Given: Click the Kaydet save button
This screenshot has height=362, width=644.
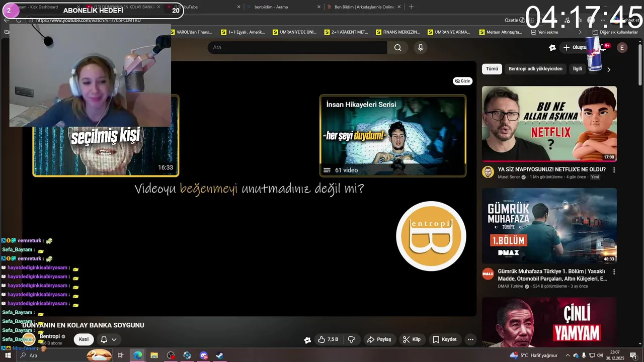Looking at the screenshot, I should click(x=445, y=339).
